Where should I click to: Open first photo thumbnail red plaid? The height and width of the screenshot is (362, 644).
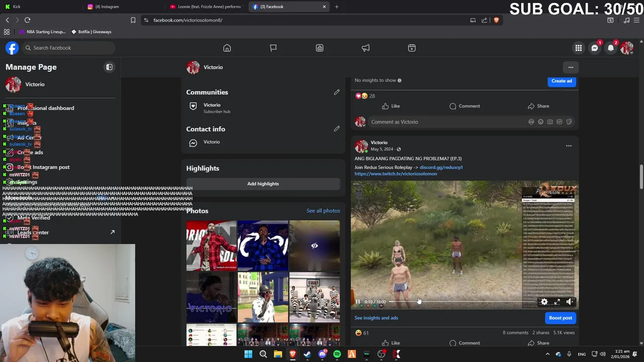click(211, 245)
